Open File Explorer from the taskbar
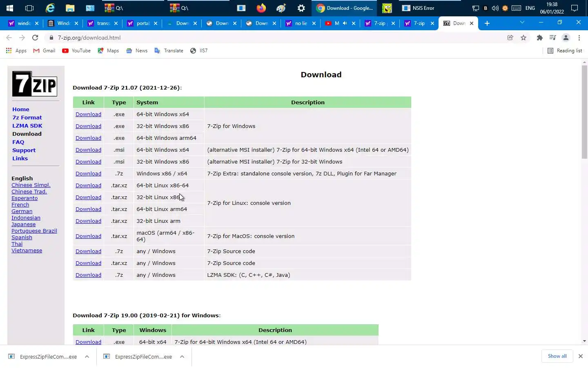Image resolution: width=588 pixels, height=368 pixels. coord(70,8)
